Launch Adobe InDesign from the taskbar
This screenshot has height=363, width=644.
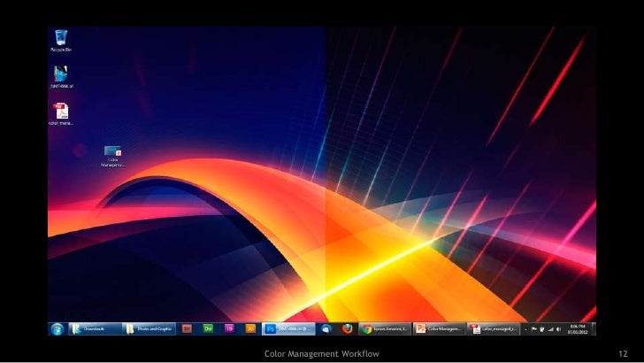[x=229, y=328]
